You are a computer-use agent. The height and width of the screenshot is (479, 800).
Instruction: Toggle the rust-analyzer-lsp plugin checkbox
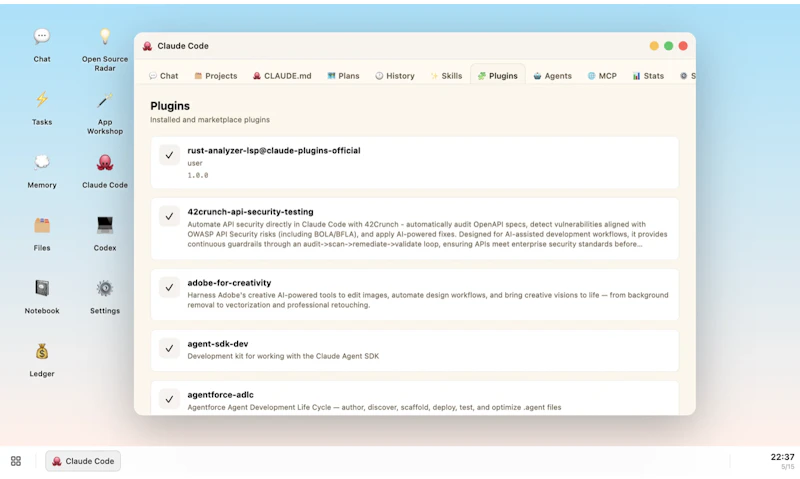(x=169, y=155)
